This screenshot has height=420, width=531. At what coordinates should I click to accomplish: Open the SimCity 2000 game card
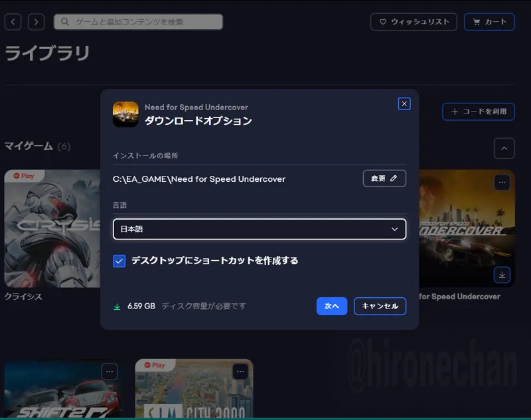point(194,389)
